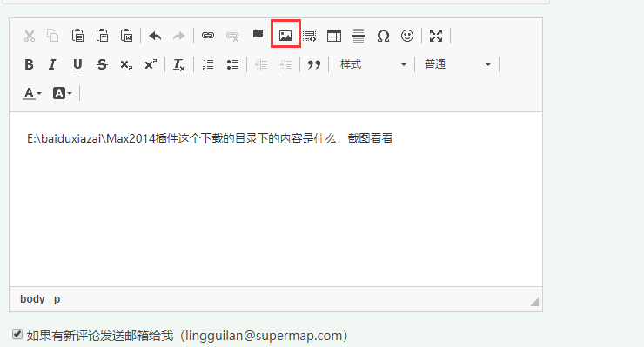Increase the paragraph indent
The height and width of the screenshot is (347, 644).
(x=285, y=64)
